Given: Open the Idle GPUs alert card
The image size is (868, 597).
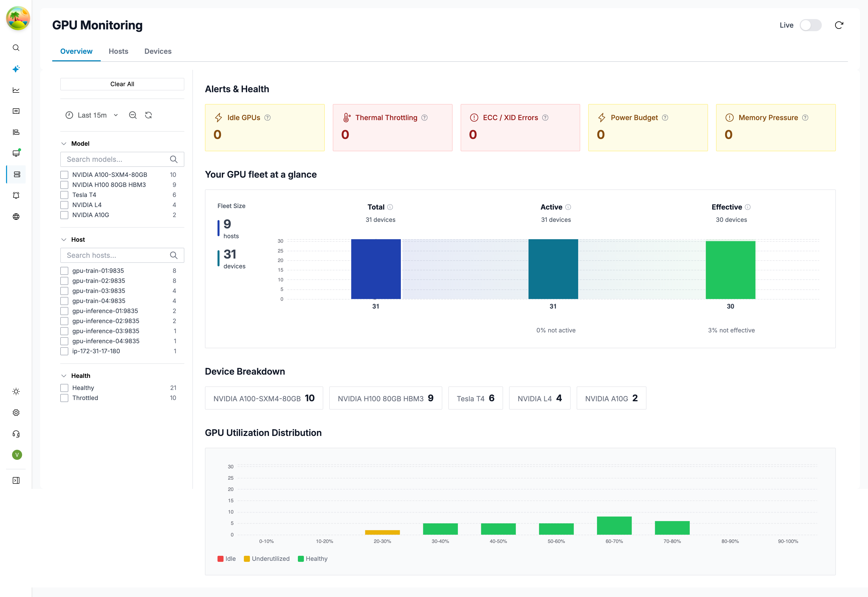Looking at the screenshot, I should click(x=265, y=128).
